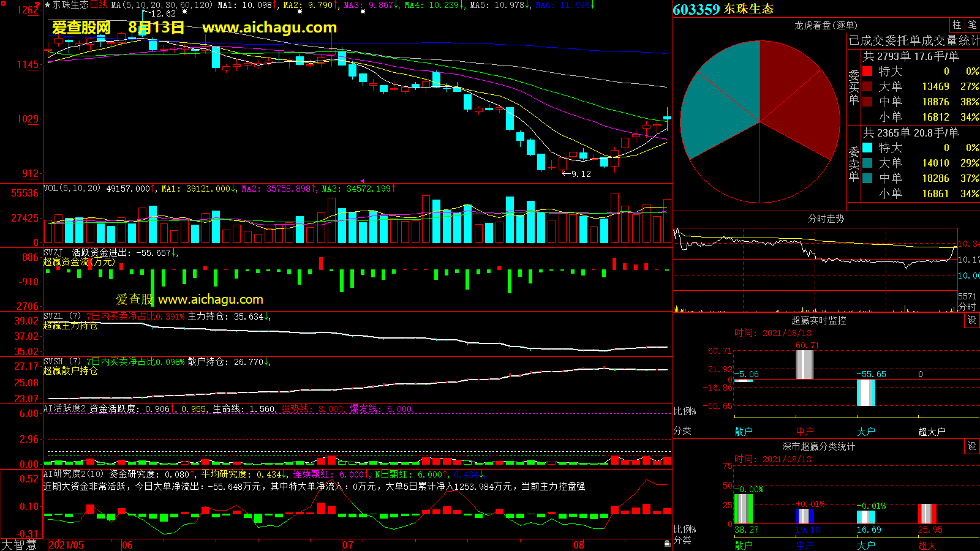Click the 603359 stock code header
This screenshot has height=551, width=980.
696,9
